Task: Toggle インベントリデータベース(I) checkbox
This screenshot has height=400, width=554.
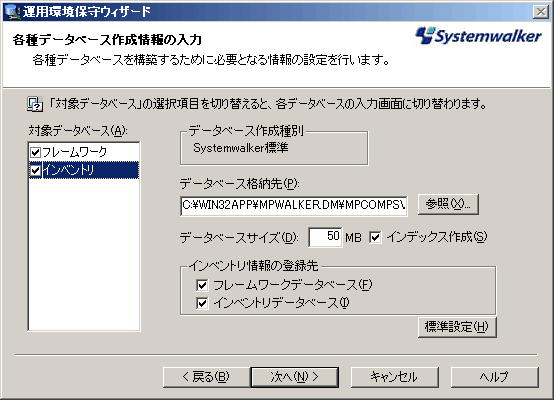Action: [202, 303]
